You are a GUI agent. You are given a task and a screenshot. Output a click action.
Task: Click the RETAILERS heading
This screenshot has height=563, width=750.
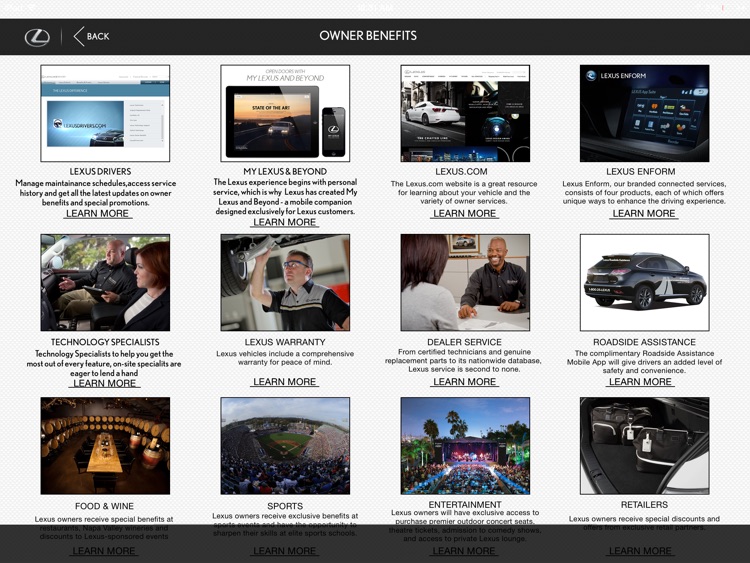[644, 505]
